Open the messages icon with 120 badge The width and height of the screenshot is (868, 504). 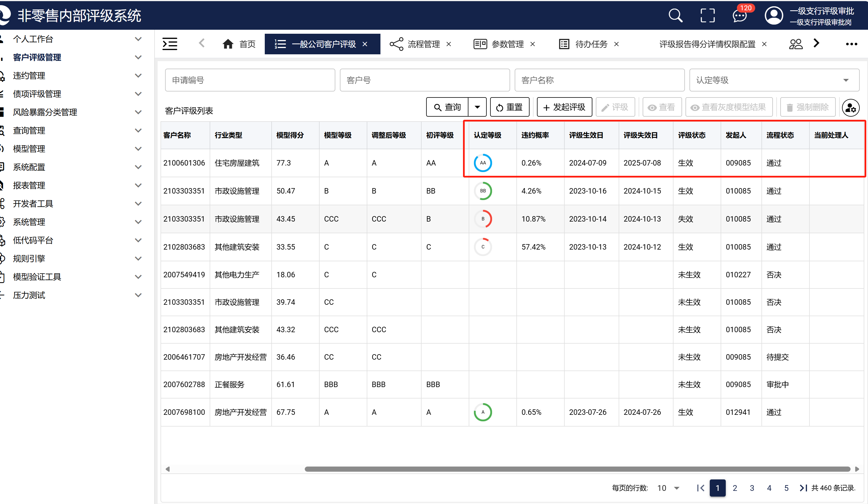[x=739, y=15]
